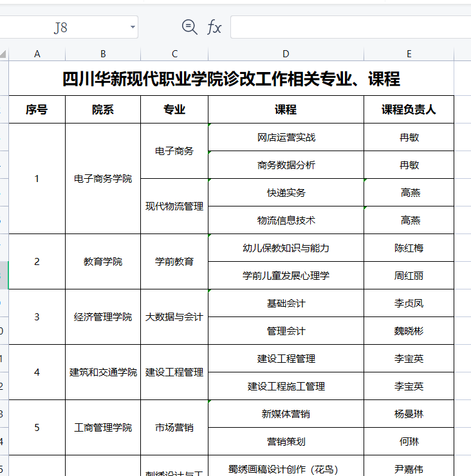Click the fx insert function icon
Image resolution: width=471 pixels, height=476 pixels.
[x=214, y=27]
